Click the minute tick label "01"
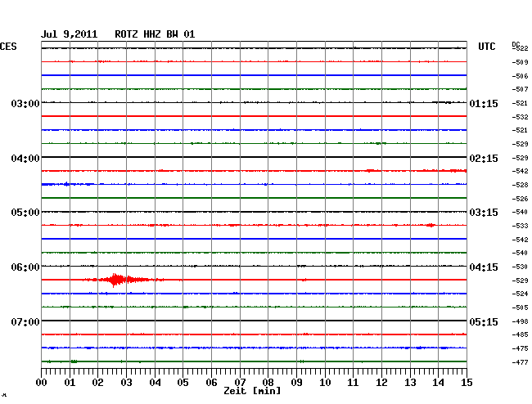This screenshot has height=404, width=532. click(x=70, y=383)
